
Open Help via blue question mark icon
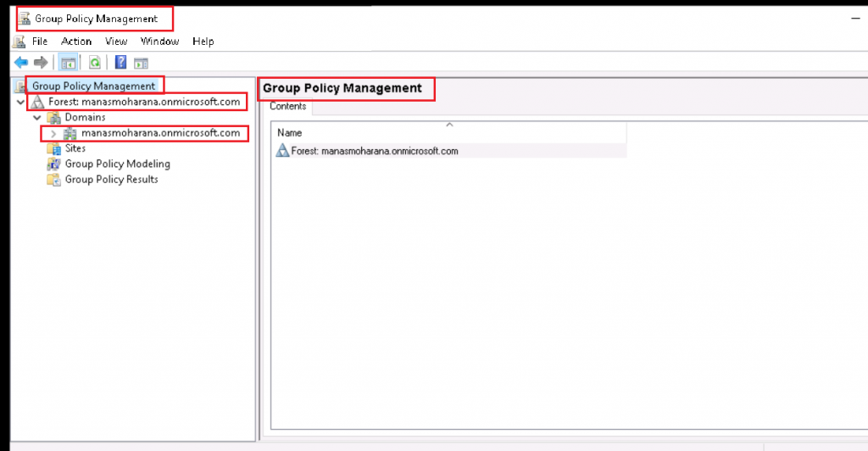click(120, 63)
